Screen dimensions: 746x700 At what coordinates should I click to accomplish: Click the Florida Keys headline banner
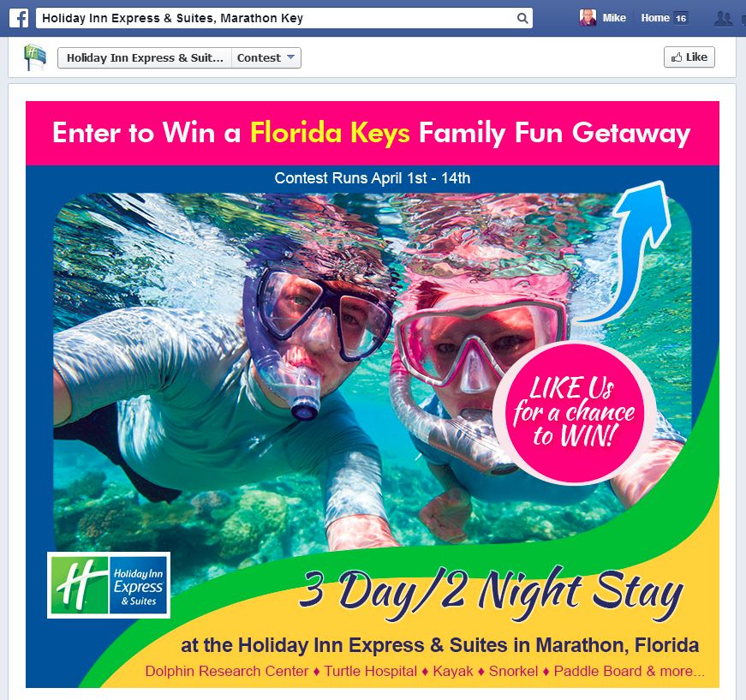click(x=372, y=133)
